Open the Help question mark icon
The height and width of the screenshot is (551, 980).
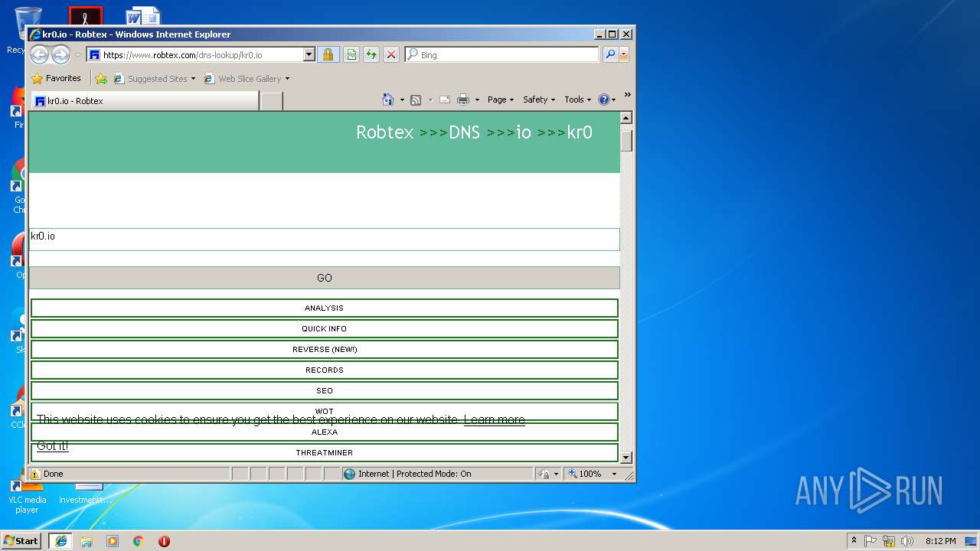603,99
